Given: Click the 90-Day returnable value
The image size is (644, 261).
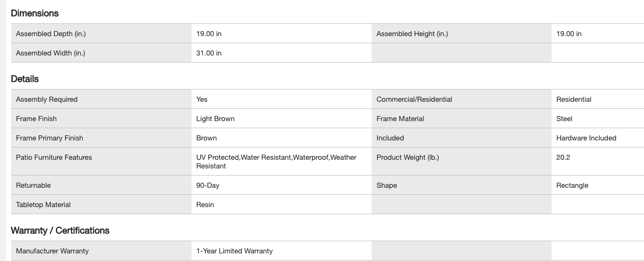Looking at the screenshot, I should 208,186.
